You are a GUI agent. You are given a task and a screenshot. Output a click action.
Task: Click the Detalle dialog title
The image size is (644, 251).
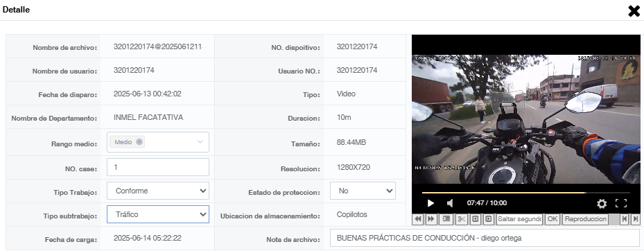tap(16, 10)
